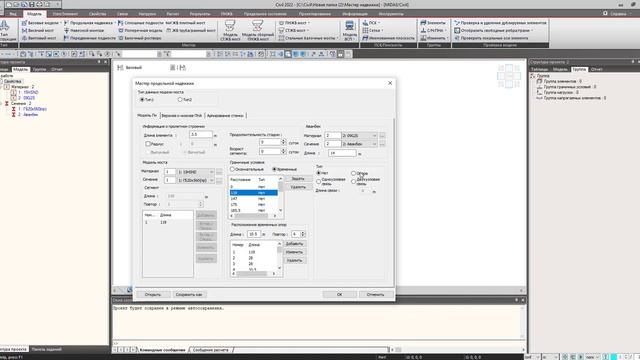Launch Продольная надвижка wizard from ribbon
The image size is (640, 360).
pos(88,23)
